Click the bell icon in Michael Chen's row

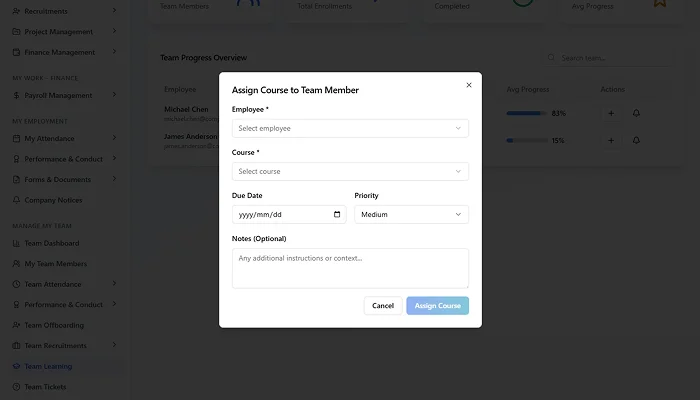pos(636,113)
